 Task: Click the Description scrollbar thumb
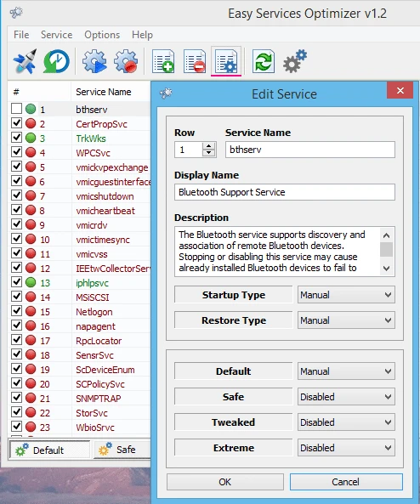[x=386, y=249]
